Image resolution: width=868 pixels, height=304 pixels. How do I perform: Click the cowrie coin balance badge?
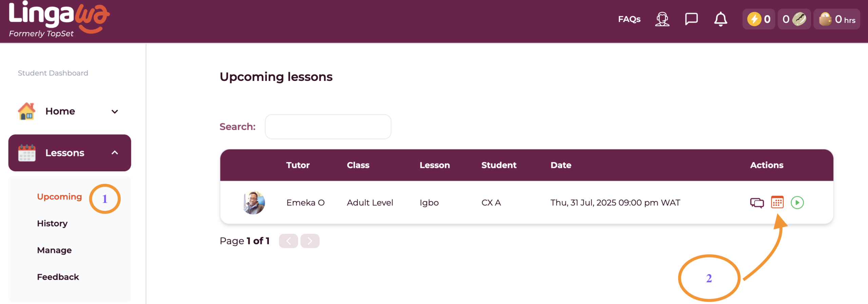(x=794, y=19)
